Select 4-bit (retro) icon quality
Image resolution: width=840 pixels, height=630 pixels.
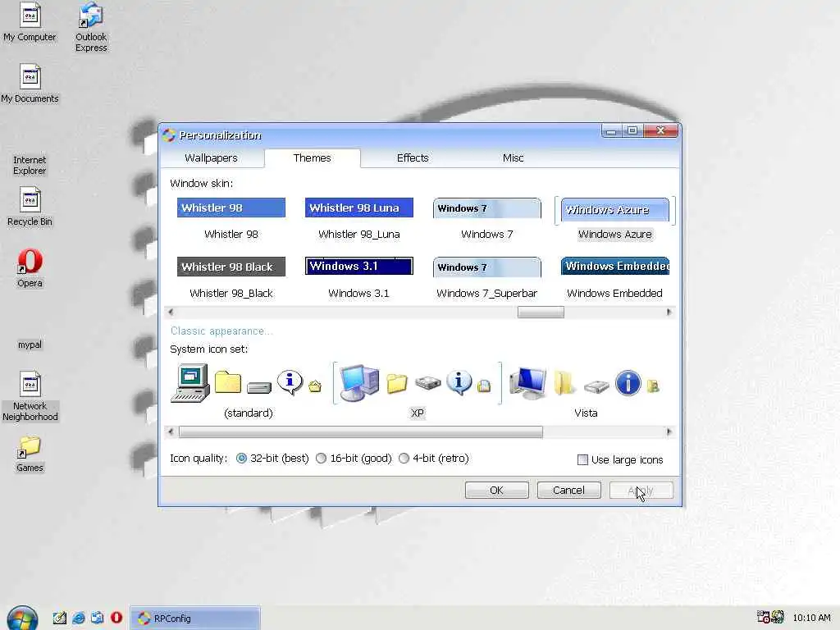(x=434, y=458)
